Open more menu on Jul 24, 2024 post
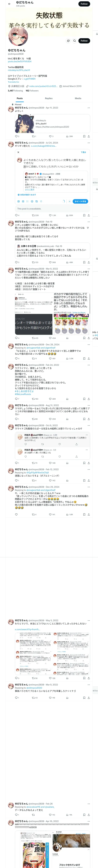The height and width of the screenshot is (868, 98). (x=89, y=143)
